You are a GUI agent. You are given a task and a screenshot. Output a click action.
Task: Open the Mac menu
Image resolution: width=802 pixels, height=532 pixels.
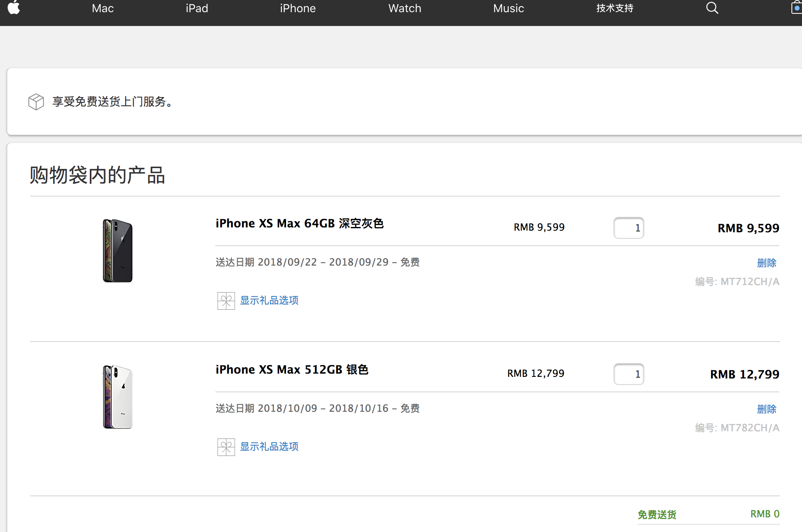click(102, 8)
